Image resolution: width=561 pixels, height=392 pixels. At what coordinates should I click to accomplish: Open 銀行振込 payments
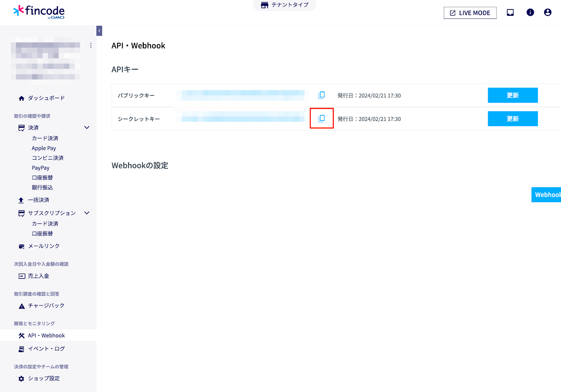[42, 187]
